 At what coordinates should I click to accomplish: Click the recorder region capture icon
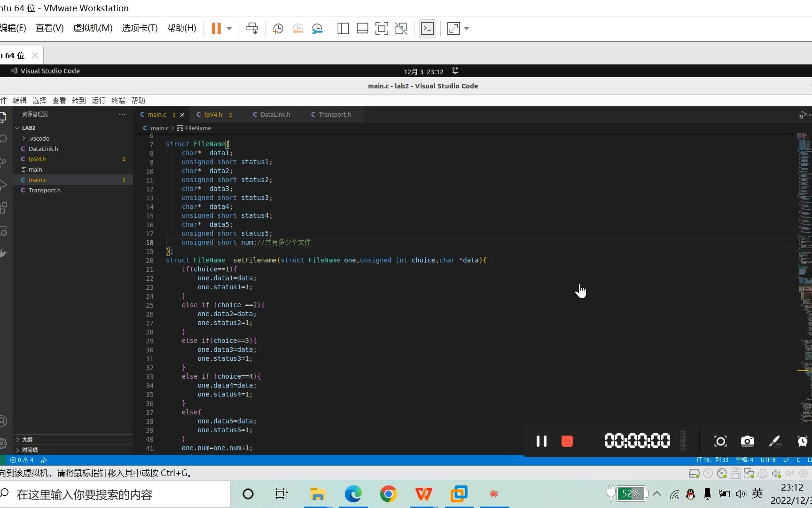[720, 441]
